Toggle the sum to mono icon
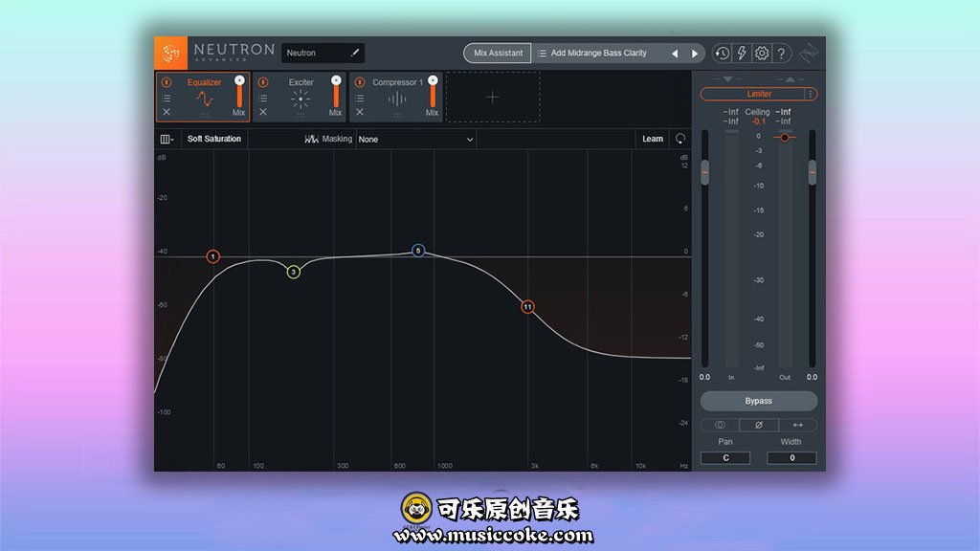980x551 pixels. pos(720,425)
